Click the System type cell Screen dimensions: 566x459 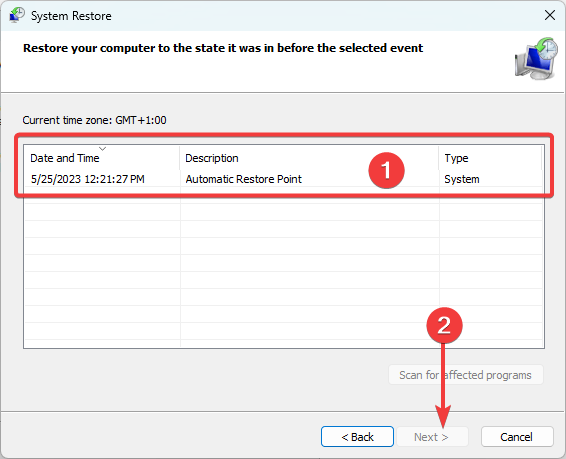tap(462, 179)
